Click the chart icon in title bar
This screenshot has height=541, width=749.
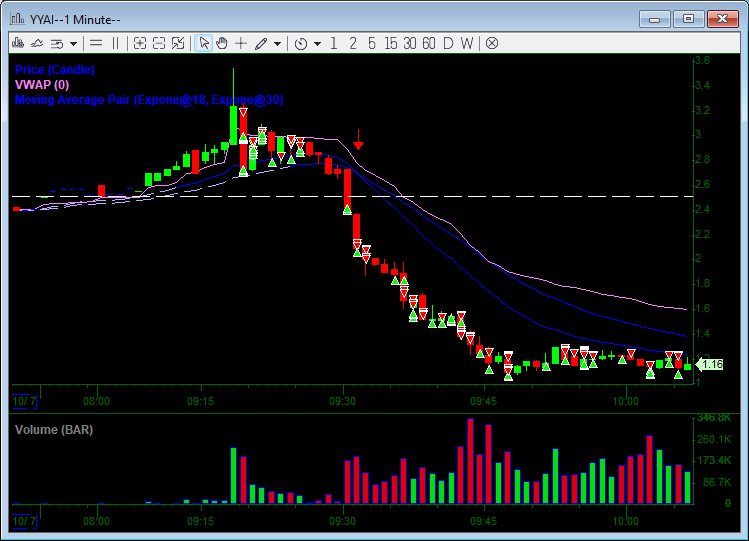click(x=18, y=19)
